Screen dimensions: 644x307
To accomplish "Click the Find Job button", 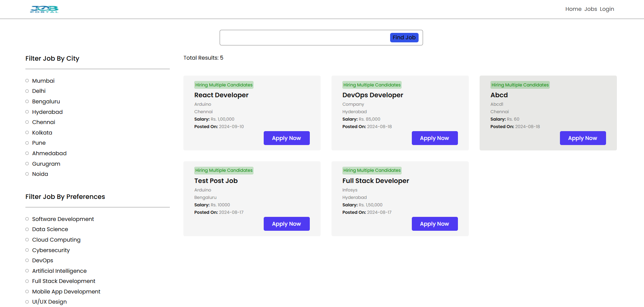I will pos(404,37).
